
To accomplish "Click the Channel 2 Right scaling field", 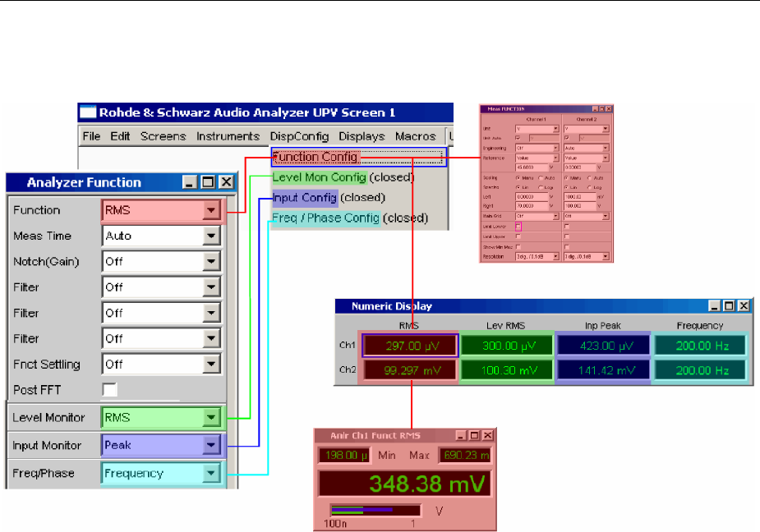I will click(580, 206).
